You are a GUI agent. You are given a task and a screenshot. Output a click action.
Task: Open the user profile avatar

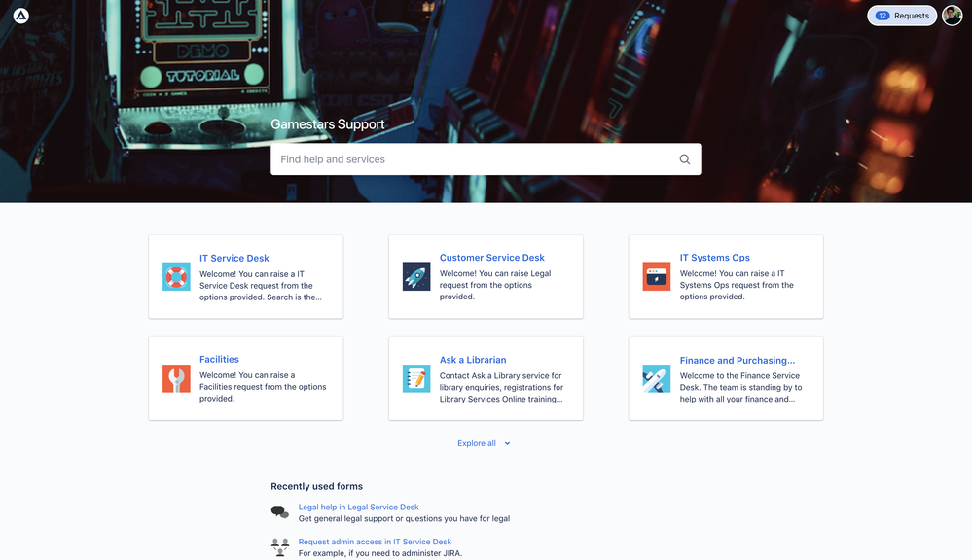click(953, 16)
